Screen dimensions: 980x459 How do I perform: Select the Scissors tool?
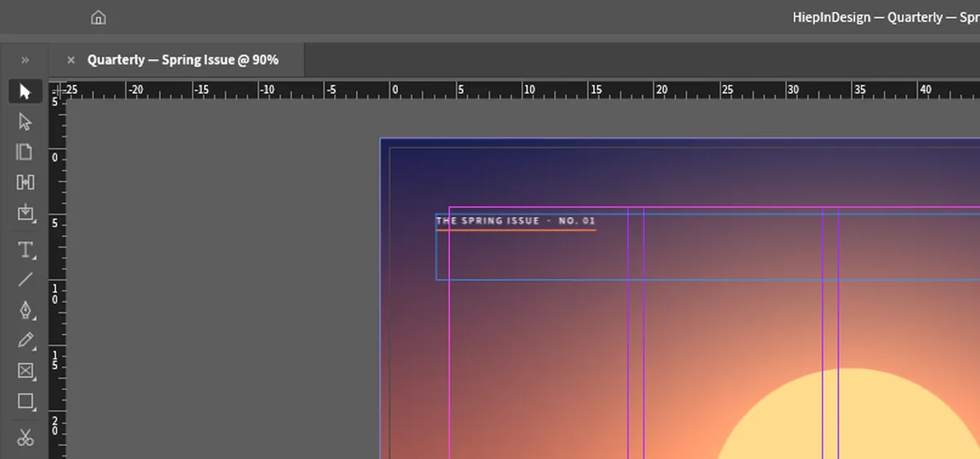click(25, 437)
